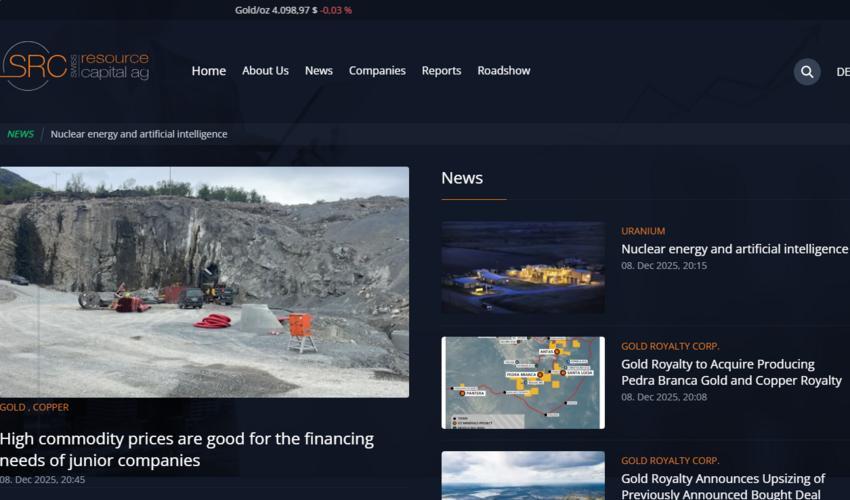
Task: Open the Roadshow menu item
Action: click(x=504, y=71)
